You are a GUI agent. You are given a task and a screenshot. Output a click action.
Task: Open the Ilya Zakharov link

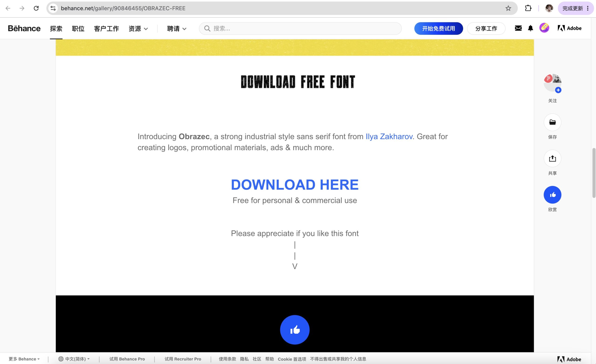pos(389,137)
